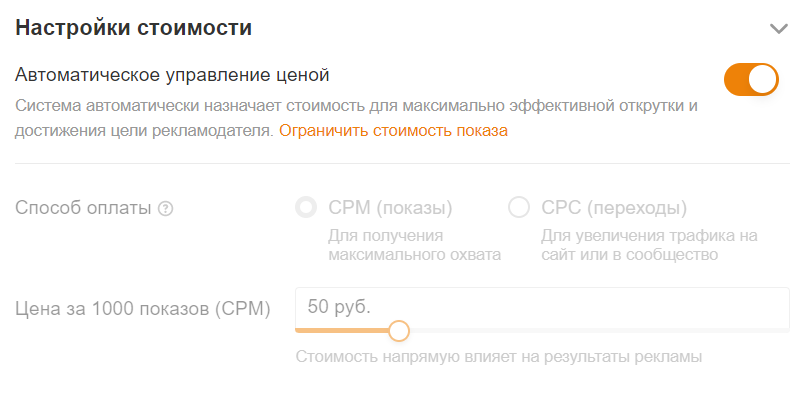Open the Ограничить стоимость показа link

point(393,131)
